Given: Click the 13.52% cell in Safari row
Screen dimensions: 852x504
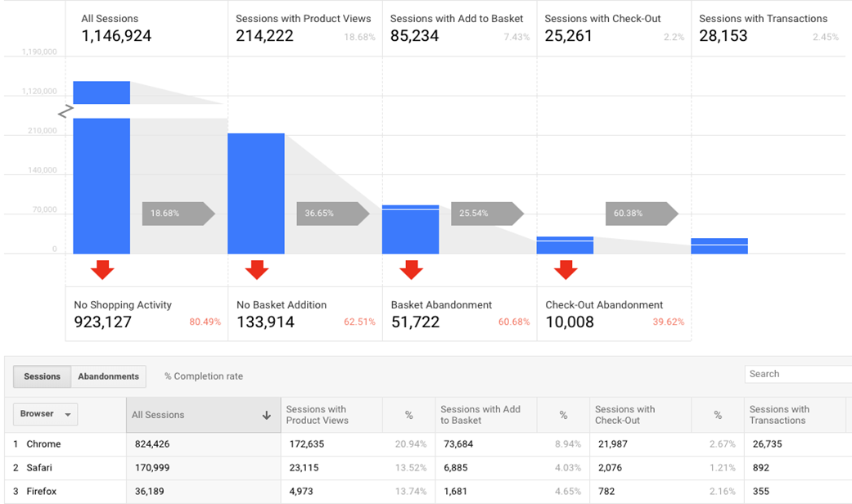Looking at the screenshot, I should [411, 468].
